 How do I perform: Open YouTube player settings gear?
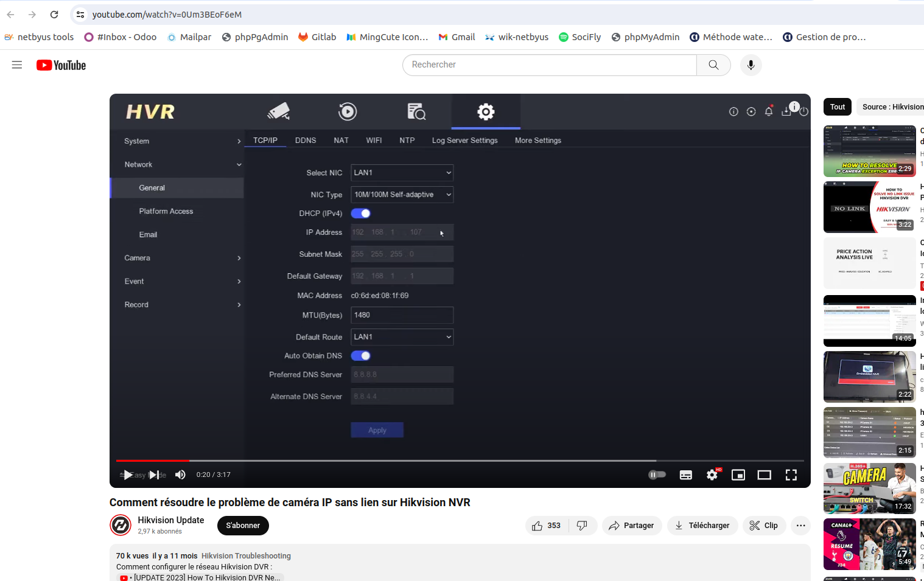click(x=712, y=475)
